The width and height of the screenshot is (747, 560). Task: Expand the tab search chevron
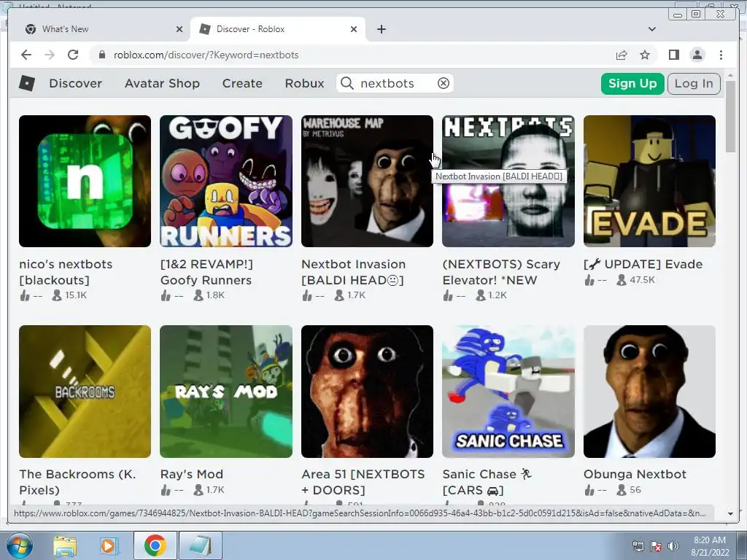(x=651, y=29)
